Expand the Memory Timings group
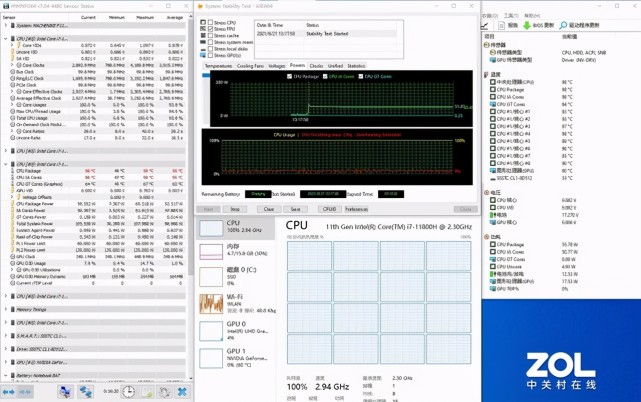This screenshot has width=641, height=402. click(x=5, y=309)
